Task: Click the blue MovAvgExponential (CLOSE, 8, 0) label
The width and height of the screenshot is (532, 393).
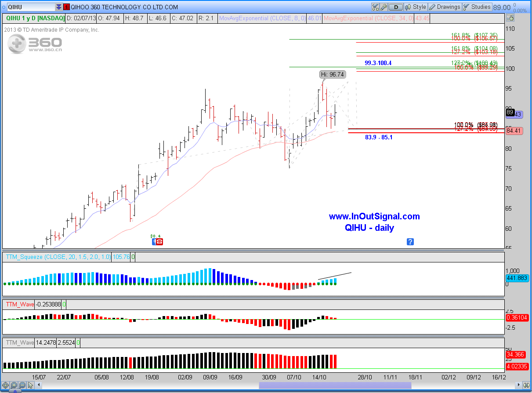Action: coord(262,18)
